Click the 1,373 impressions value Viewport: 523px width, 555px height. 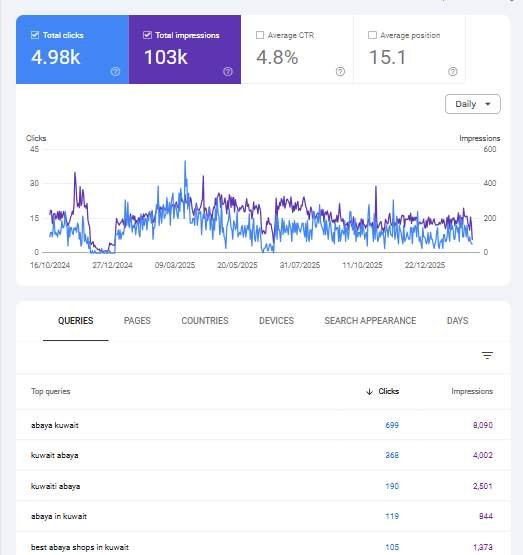click(483, 547)
